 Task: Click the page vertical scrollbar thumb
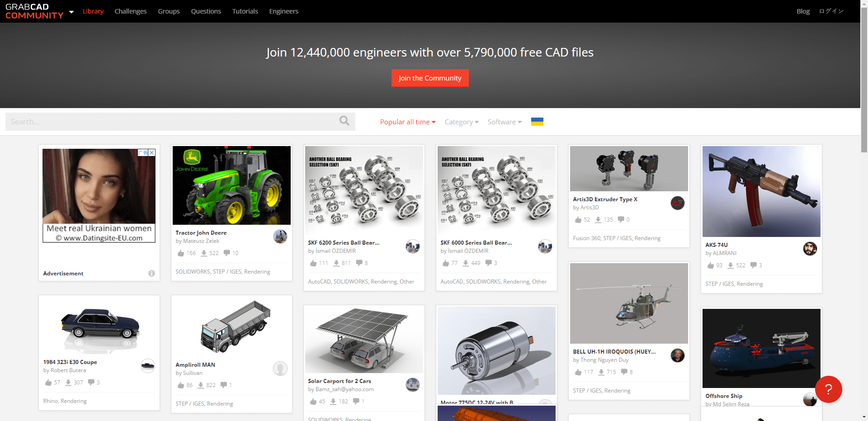coord(864,79)
